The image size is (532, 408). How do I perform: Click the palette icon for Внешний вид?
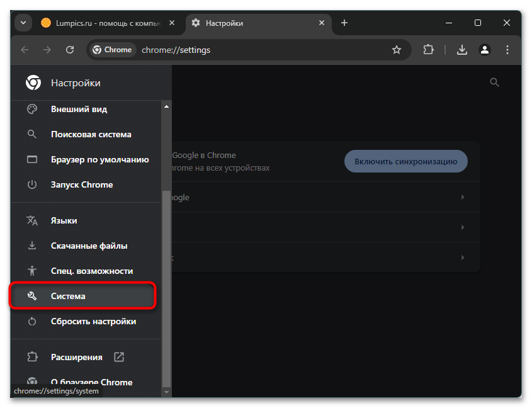pos(32,110)
